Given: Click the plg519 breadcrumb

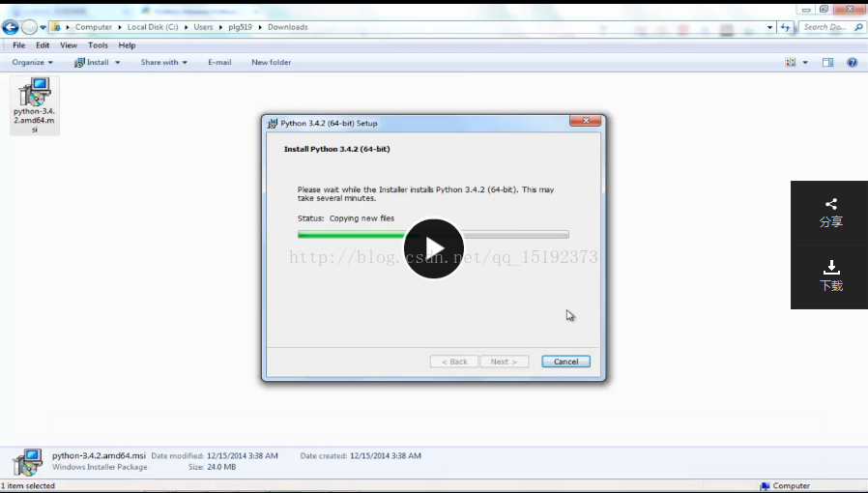Looking at the screenshot, I should tap(241, 26).
